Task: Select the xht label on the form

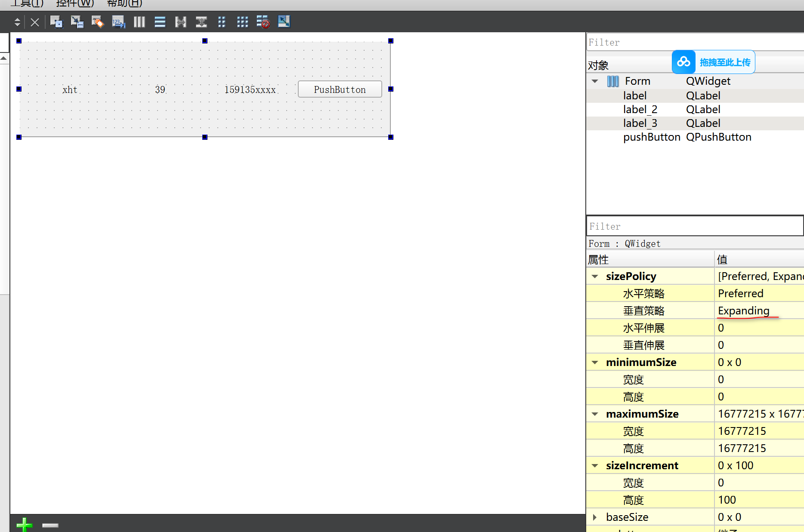Action: coord(70,89)
